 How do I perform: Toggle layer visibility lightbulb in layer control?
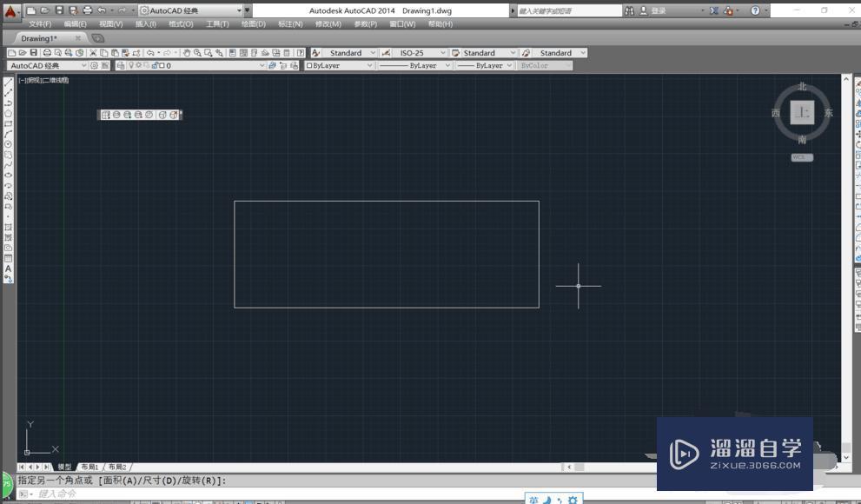click(132, 65)
